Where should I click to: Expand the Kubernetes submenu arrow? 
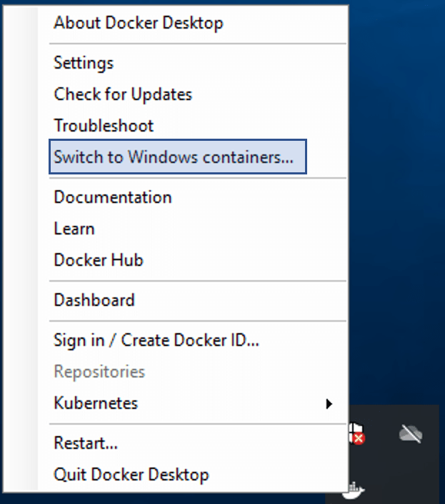[329, 404]
